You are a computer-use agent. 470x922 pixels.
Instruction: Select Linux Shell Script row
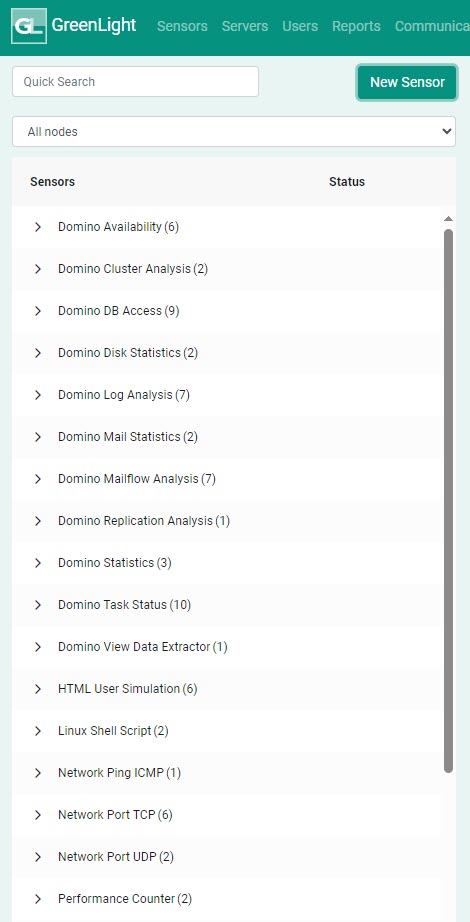[x=226, y=731]
